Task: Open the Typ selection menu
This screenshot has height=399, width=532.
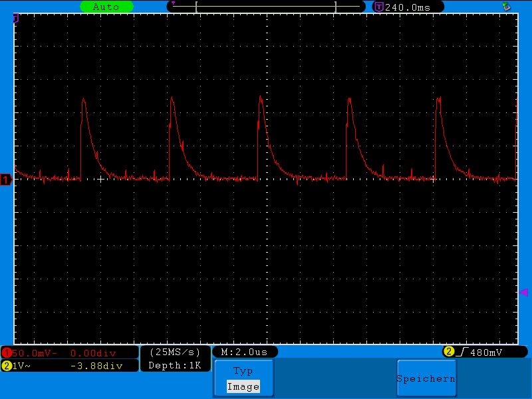Action: coord(243,371)
